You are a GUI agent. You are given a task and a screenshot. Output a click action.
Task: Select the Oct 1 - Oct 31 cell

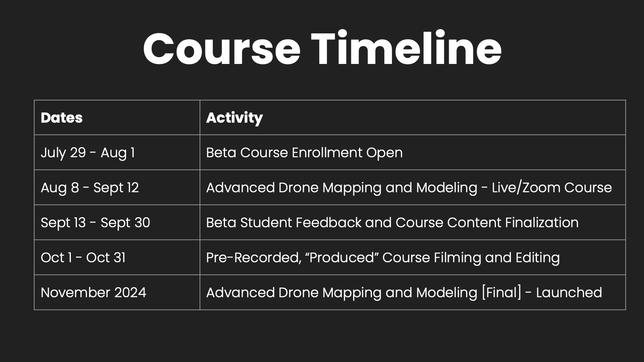pos(117,257)
